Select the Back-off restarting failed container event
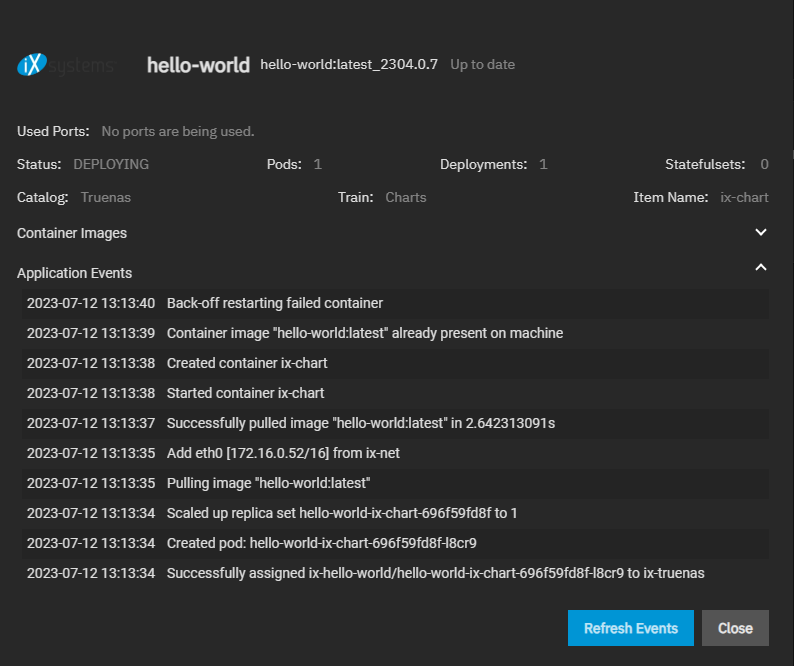794x666 pixels. coord(395,303)
